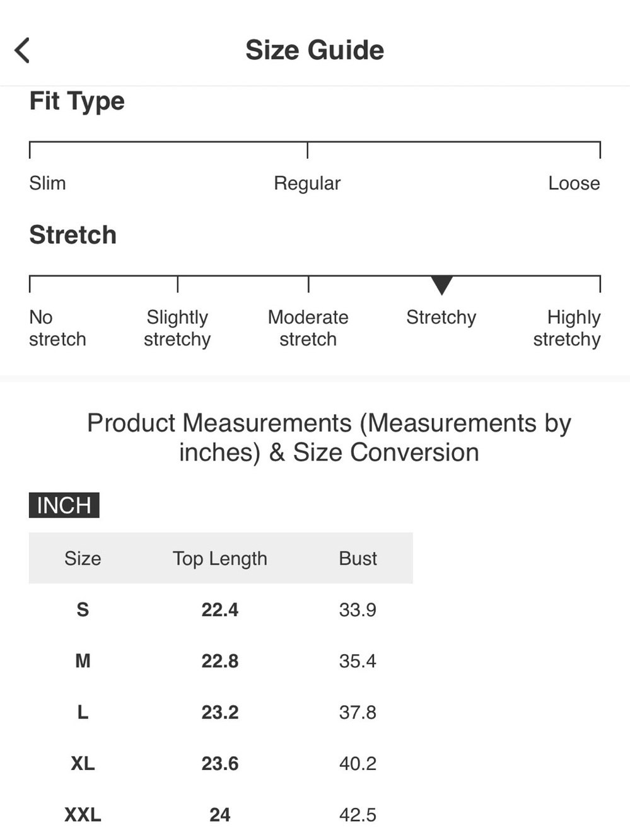
Task: Go back using the left chevron arrow
Action: tap(22, 50)
